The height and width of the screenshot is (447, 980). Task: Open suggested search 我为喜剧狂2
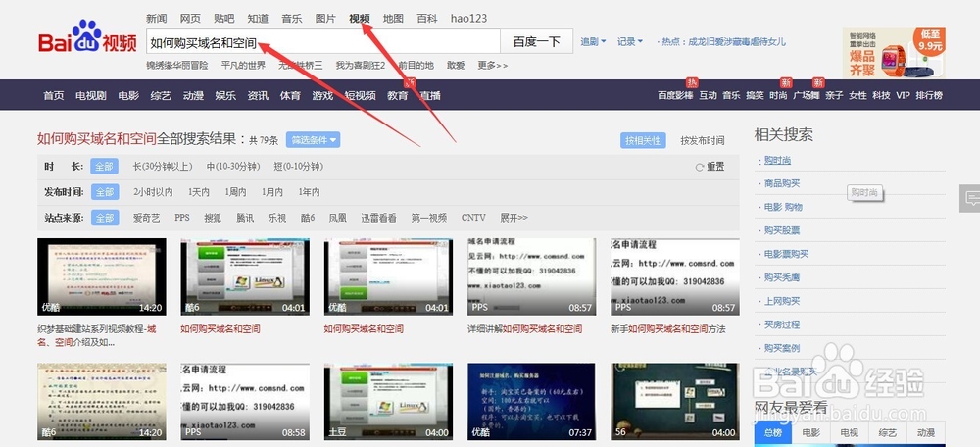361,65
